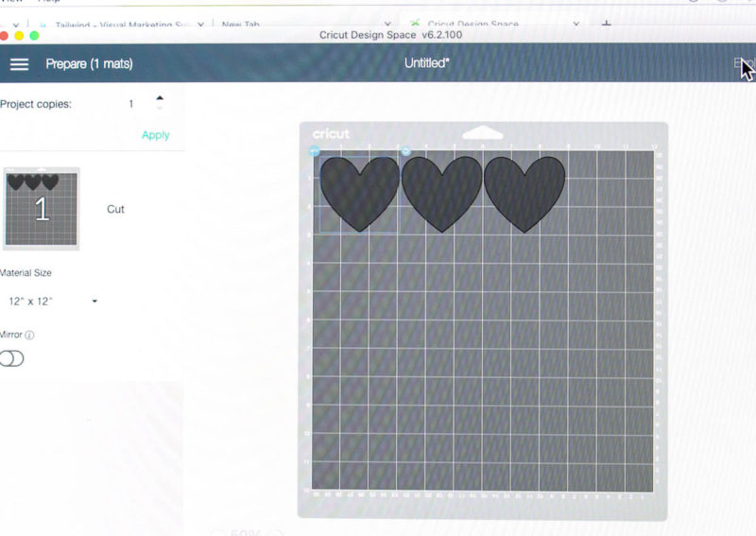Close the Tailwind browser tab

click(x=200, y=25)
